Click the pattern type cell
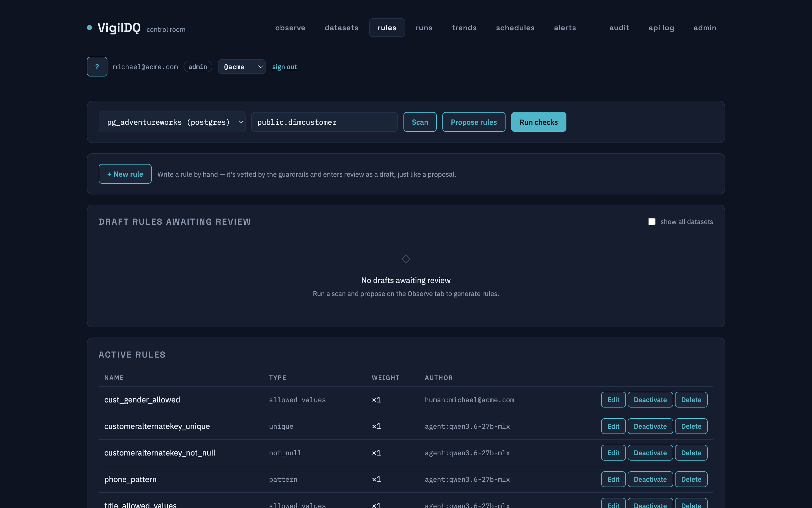This screenshot has width=812, height=508. click(283, 479)
